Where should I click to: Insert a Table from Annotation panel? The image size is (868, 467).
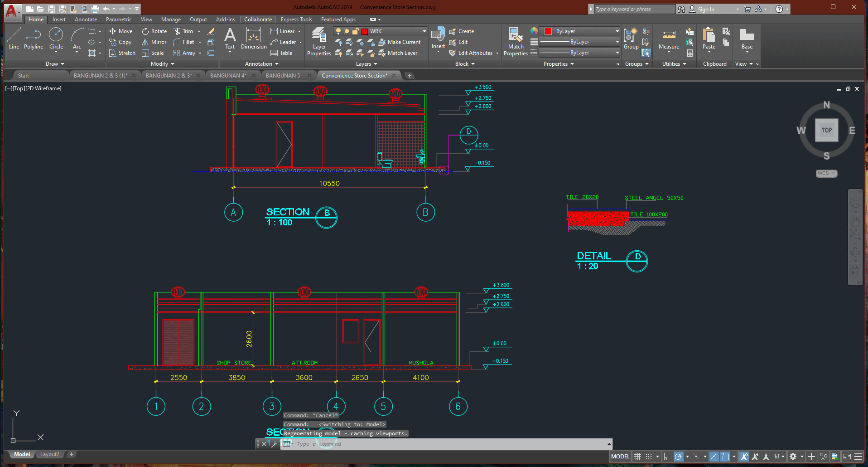coord(281,53)
